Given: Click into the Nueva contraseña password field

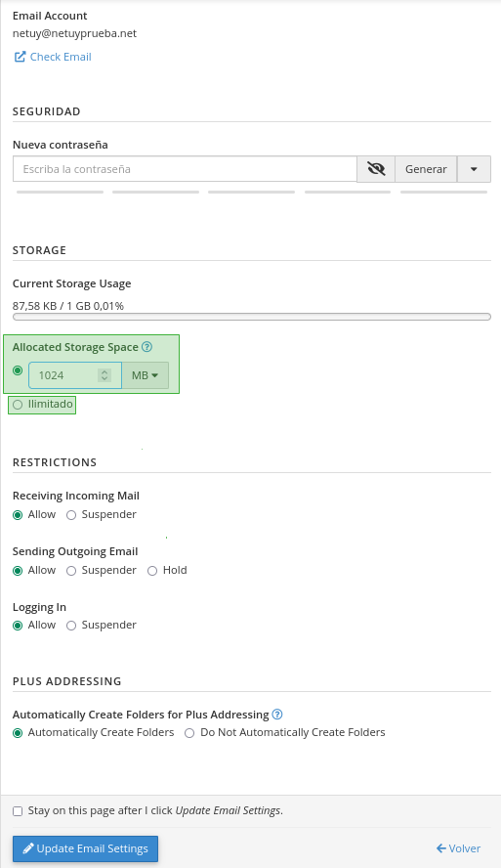Looking at the screenshot, I should coord(185,169).
